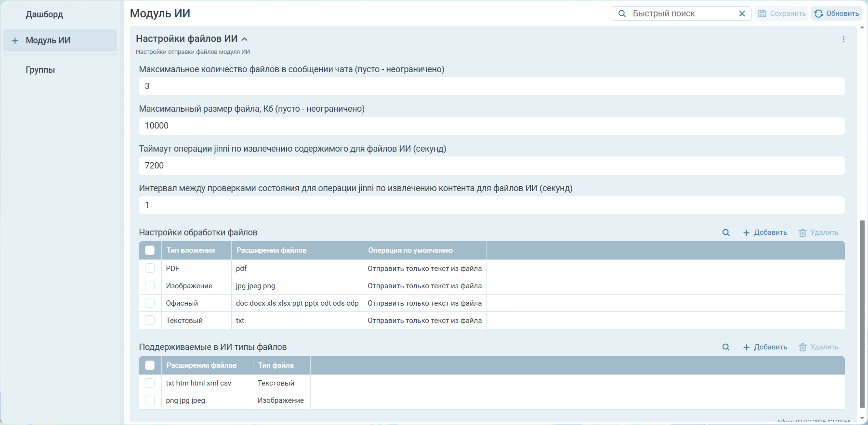
Task: Search in supported AI file types table
Action: [726, 347]
